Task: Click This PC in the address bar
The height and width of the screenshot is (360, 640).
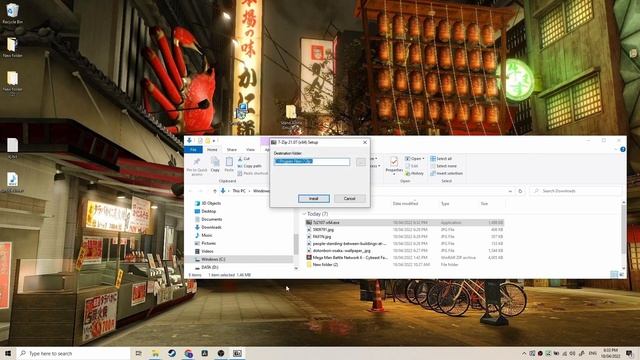Action: tap(239, 191)
